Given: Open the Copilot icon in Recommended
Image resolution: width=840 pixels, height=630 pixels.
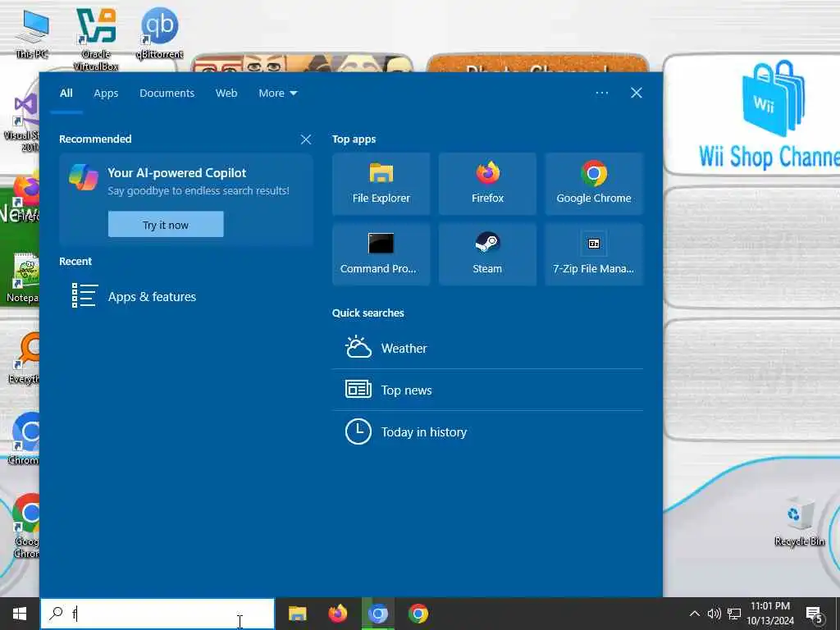Looking at the screenshot, I should 84,177.
